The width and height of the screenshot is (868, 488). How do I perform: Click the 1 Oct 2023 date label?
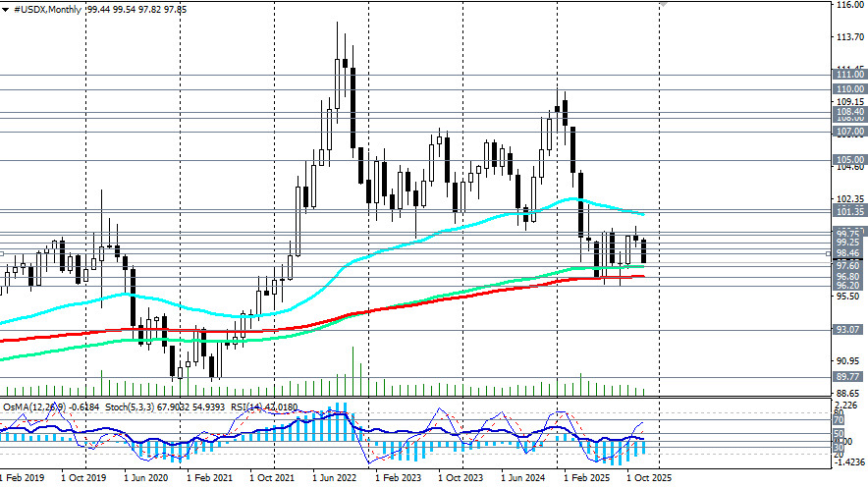461,477
